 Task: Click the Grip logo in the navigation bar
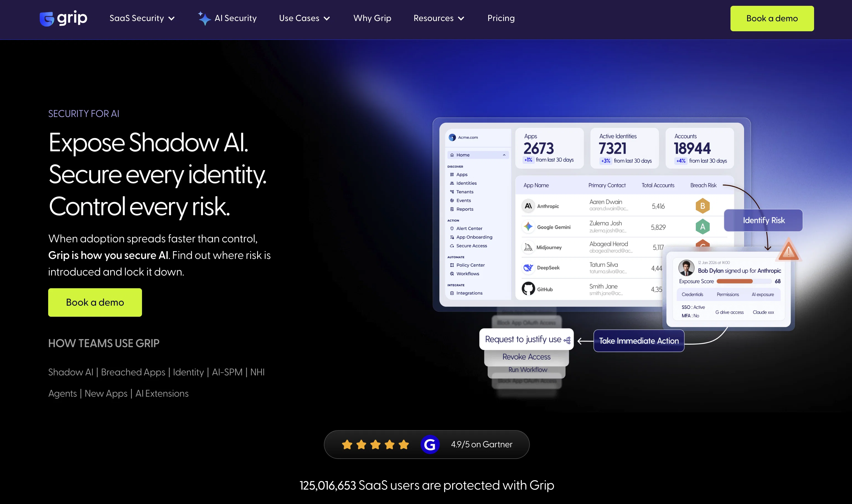click(64, 18)
